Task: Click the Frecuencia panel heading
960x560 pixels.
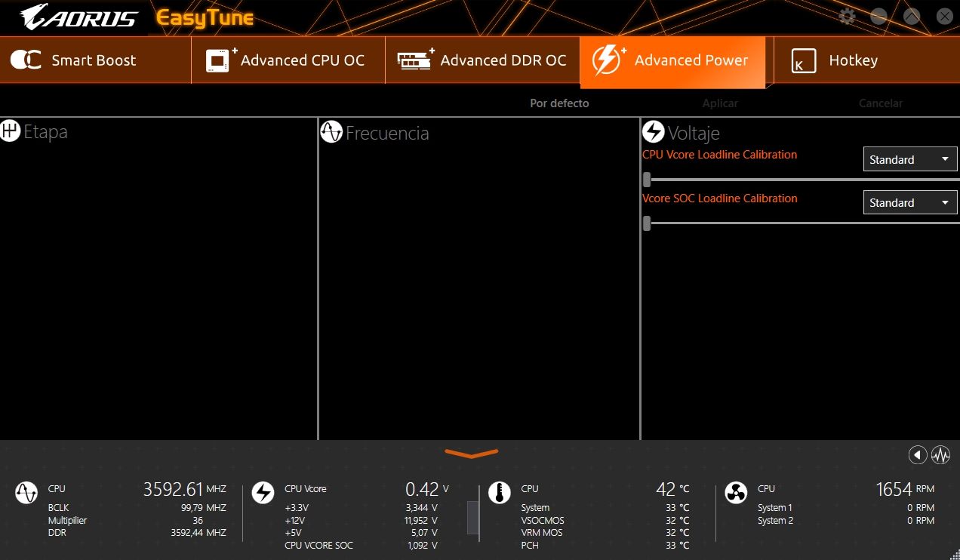Action: coord(387,134)
